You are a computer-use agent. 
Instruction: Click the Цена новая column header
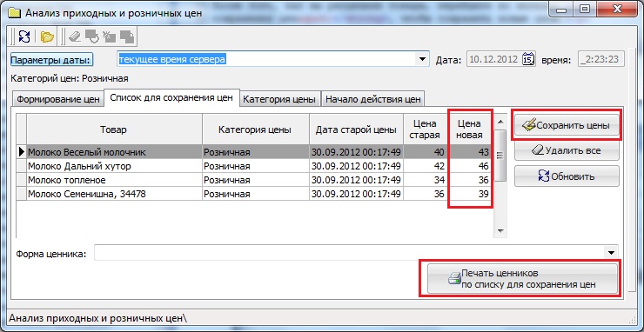[x=469, y=129]
